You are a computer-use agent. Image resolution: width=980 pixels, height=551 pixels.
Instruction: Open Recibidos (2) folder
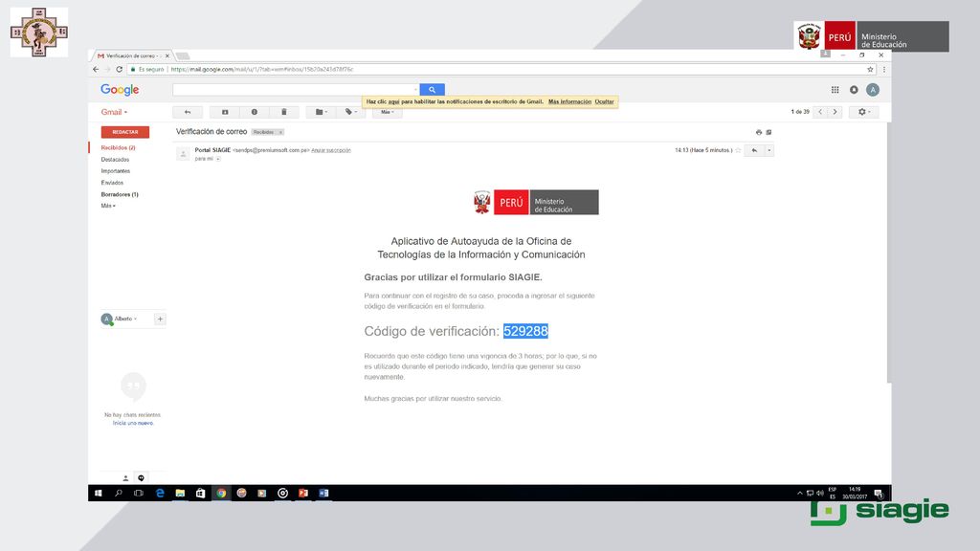[118, 148]
